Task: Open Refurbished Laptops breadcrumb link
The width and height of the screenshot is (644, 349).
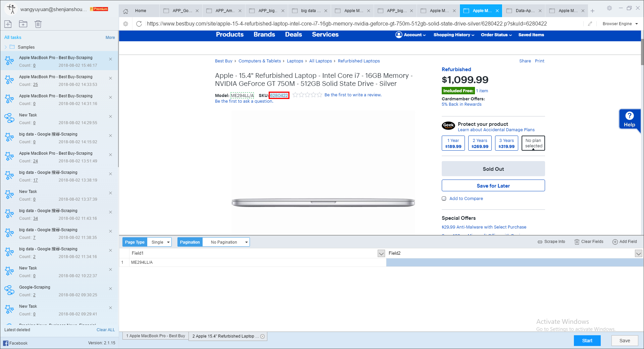Action: tap(359, 61)
